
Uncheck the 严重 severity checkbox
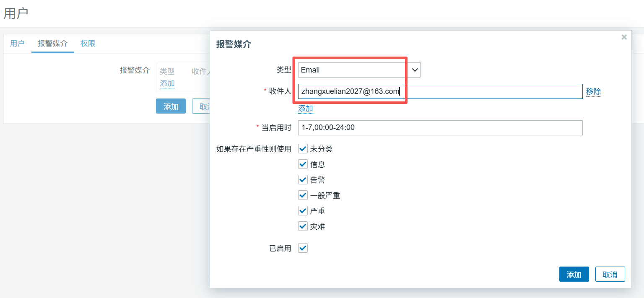click(303, 211)
